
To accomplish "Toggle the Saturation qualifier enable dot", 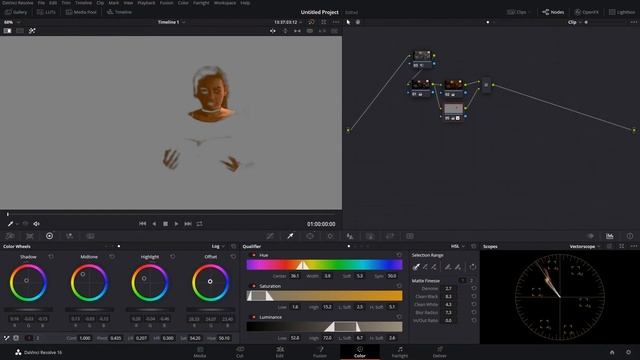I will pyautogui.click(x=253, y=286).
